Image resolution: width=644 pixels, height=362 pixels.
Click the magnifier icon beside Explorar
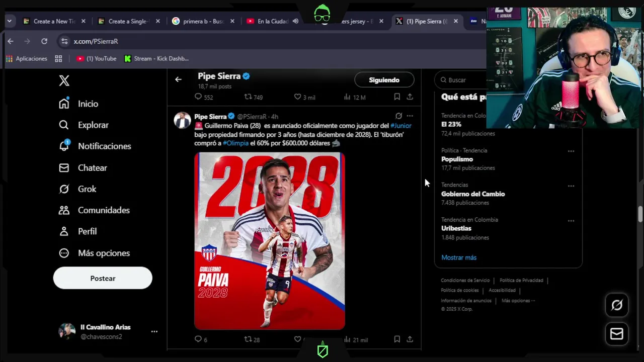(x=64, y=125)
